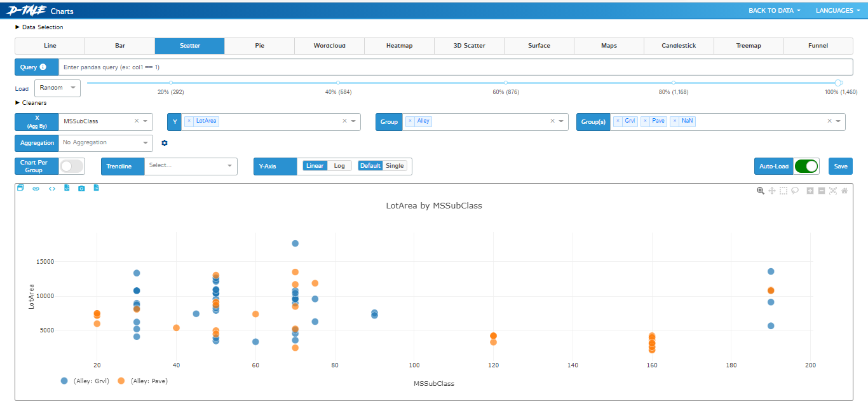Open the LANGUAGES menu
The height and width of the screenshot is (408, 868).
837,10
